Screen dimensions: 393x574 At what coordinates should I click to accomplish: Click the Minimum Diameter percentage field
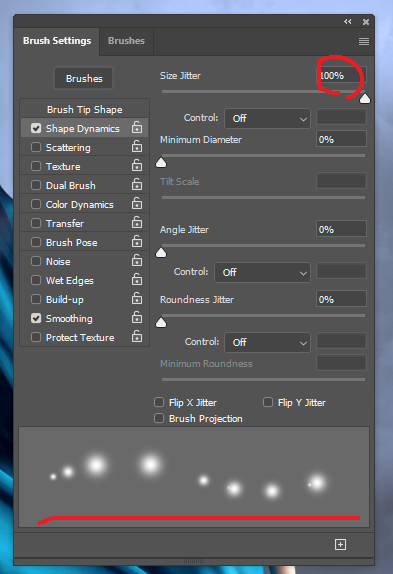pos(341,139)
